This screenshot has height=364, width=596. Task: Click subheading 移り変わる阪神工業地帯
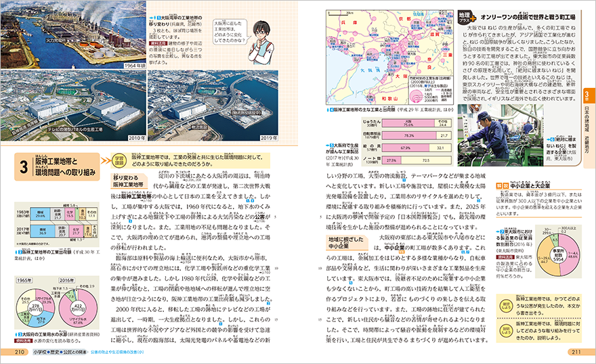(128, 181)
